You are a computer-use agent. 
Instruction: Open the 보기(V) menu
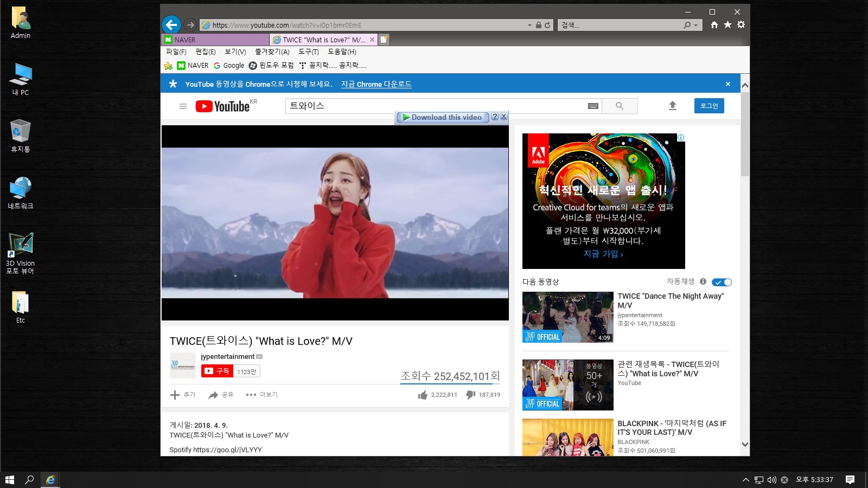point(235,52)
